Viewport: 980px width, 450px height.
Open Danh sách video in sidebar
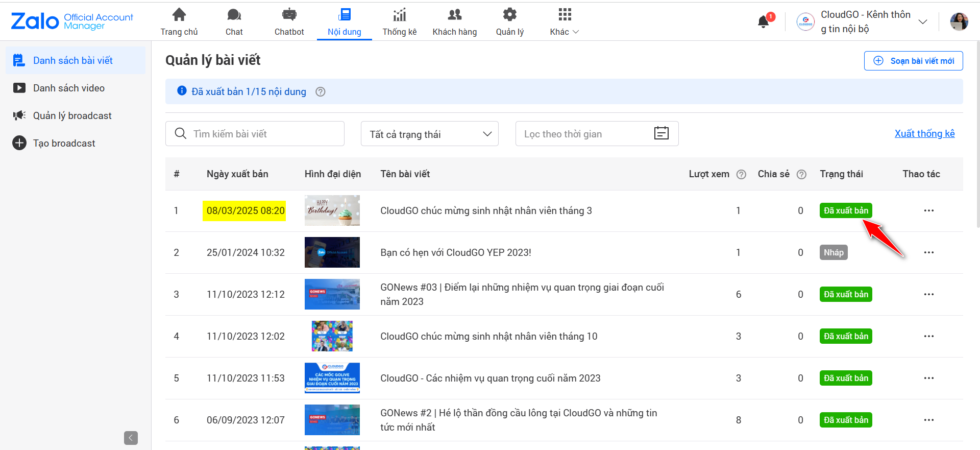click(x=76, y=88)
